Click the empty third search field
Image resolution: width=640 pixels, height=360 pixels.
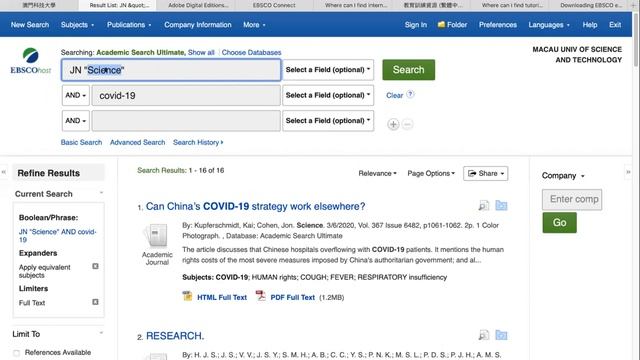[186, 121]
